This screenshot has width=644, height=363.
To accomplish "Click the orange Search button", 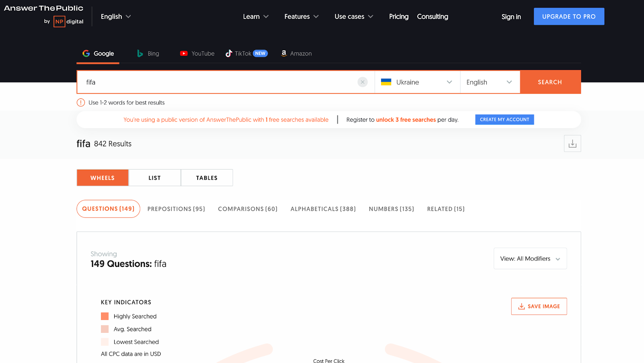I will [550, 82].
